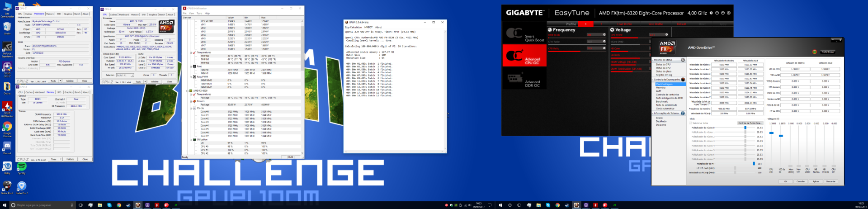Screen dimensions: 868x209
Task: Collapse the Clocks node in HWMonitor
Action: click(x=191, y=108)
